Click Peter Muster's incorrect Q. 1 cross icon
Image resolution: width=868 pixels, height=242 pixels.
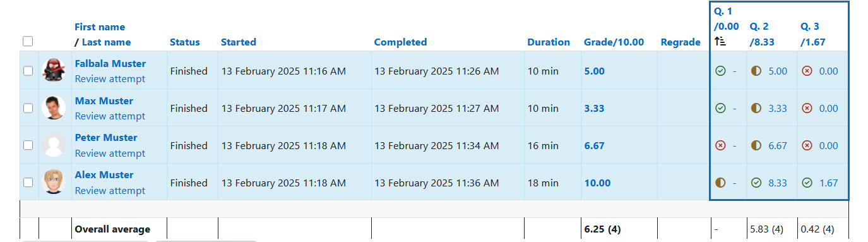point(720,146)
